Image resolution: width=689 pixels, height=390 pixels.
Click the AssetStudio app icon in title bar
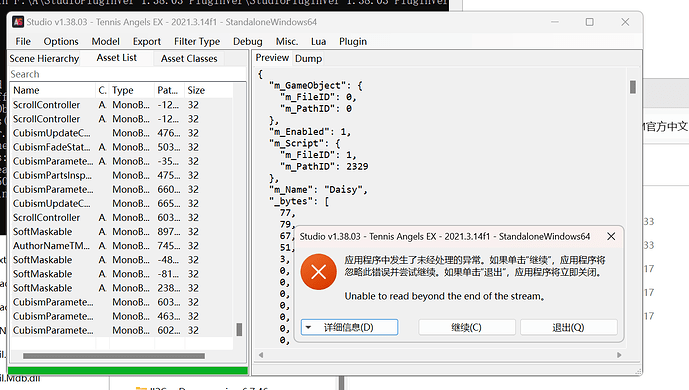pos(18,22)
